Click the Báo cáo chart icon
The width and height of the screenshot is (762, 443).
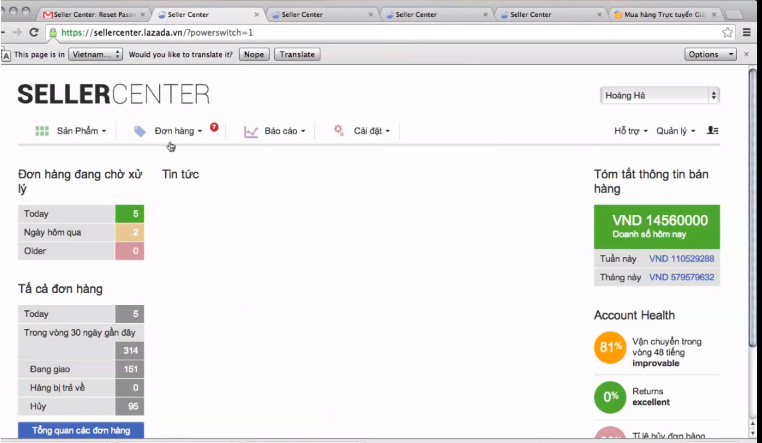(251, 131)
